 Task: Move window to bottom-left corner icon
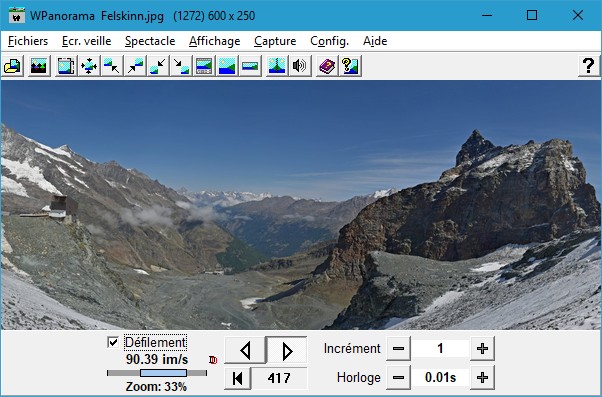click(158, 66)
